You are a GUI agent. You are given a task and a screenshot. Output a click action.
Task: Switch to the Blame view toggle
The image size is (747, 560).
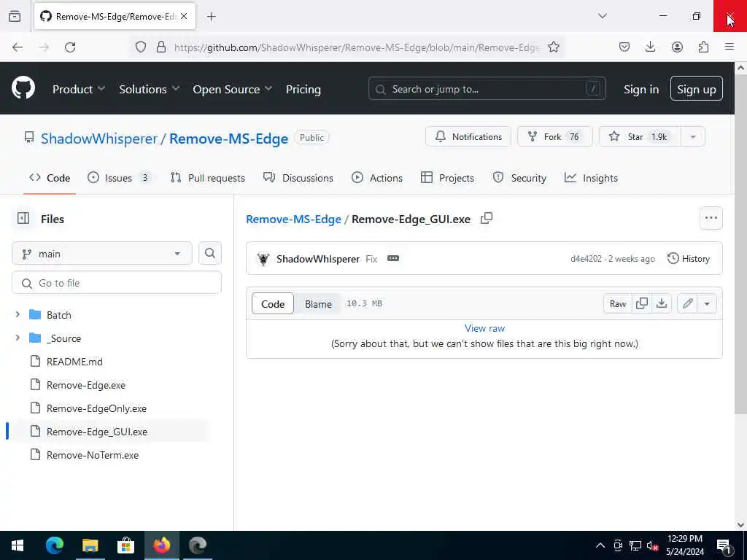point(318,304)
